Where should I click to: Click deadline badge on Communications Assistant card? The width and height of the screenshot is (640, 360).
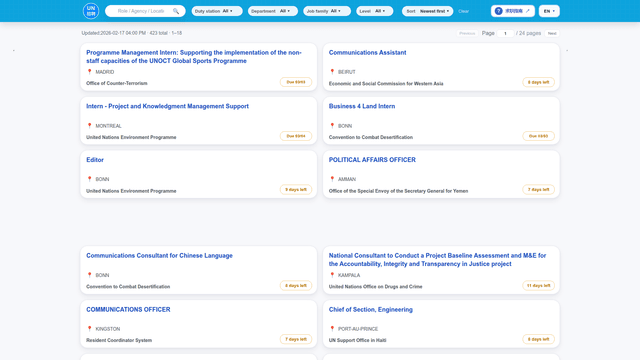[538, 82]
